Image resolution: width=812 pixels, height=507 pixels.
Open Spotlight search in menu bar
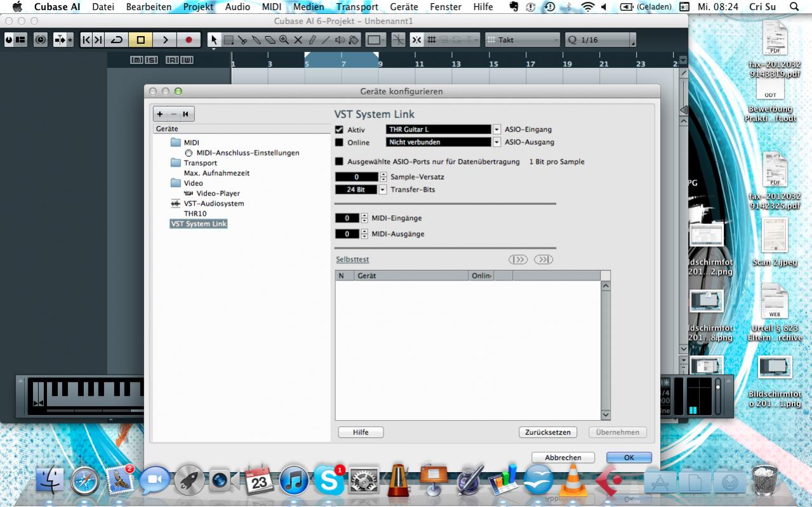point(794,7)
